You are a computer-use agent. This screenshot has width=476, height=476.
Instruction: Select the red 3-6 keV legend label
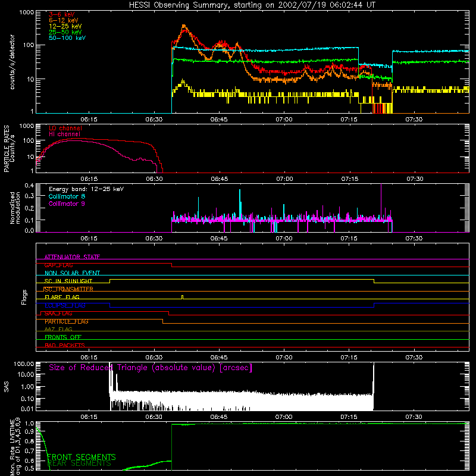[x=62, y=14]
